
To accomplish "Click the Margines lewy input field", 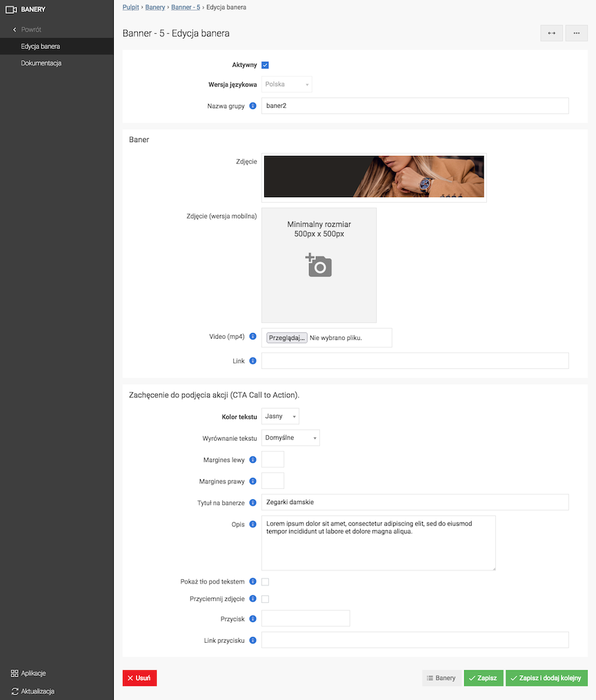I will tap(272, 459).
